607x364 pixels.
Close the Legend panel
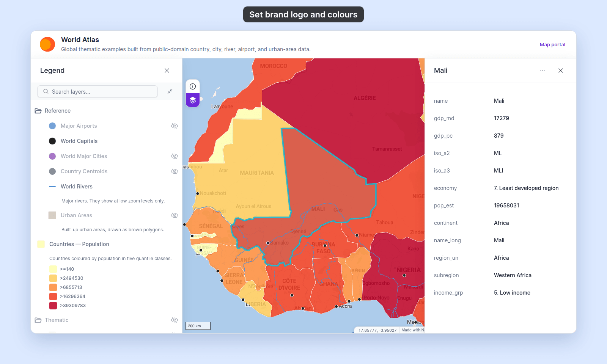(x=167, y=71)
